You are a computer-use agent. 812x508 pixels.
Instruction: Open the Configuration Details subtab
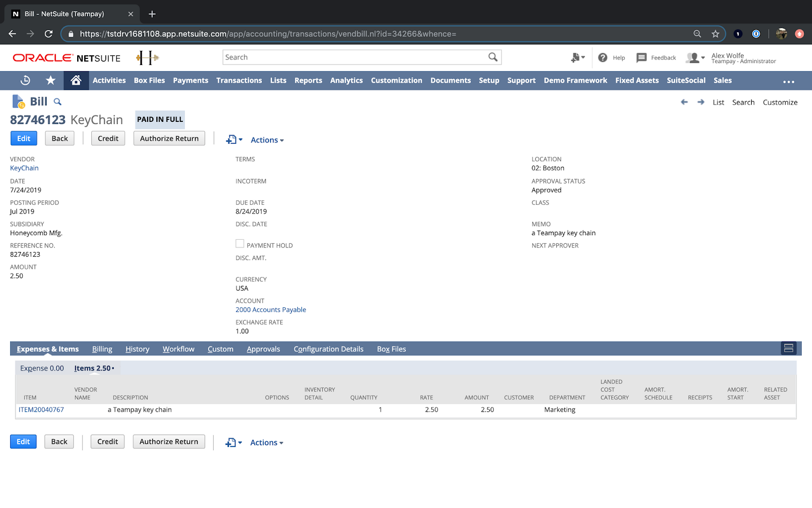tap(328, 349)
